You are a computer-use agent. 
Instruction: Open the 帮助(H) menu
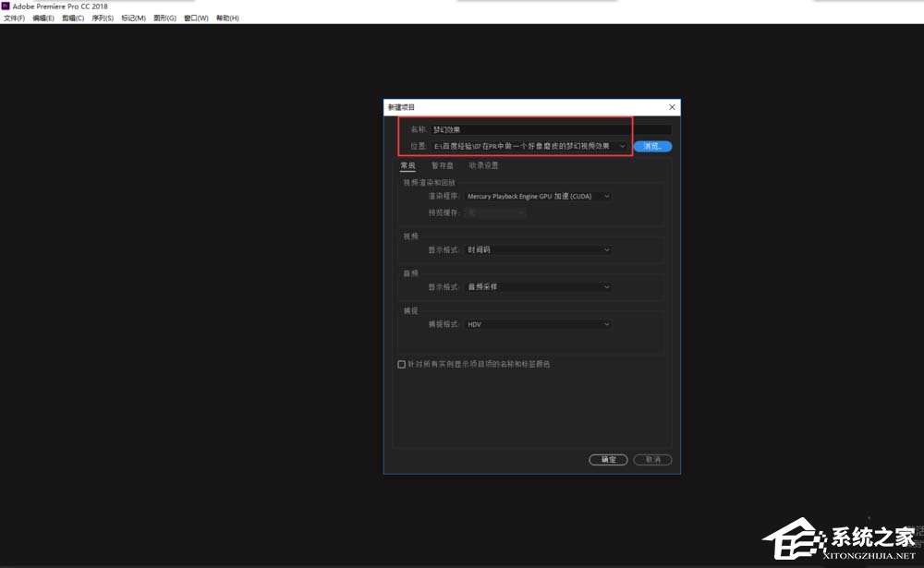(x=227, y=18)
